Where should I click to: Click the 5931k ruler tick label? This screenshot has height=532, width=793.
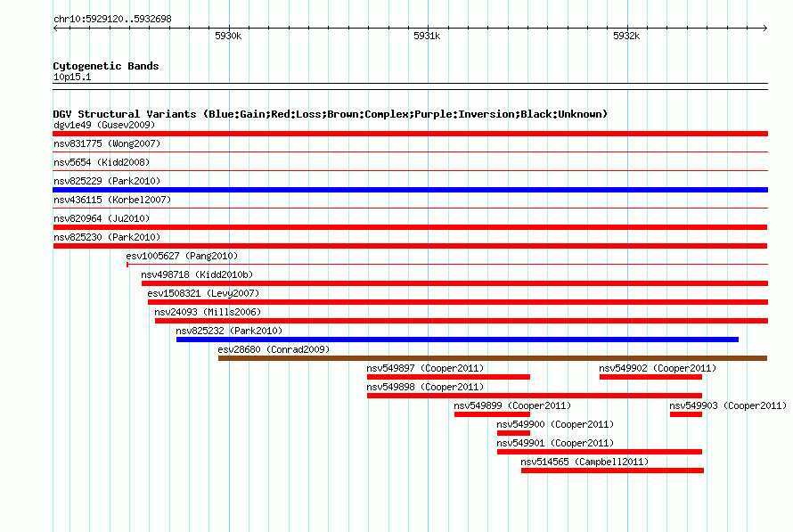[427, 36]
